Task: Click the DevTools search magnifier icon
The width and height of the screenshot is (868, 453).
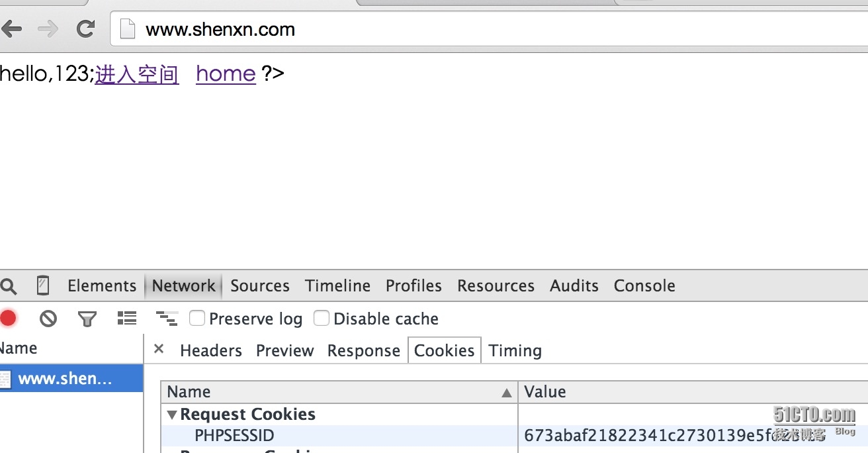Action: pos(9,286)
